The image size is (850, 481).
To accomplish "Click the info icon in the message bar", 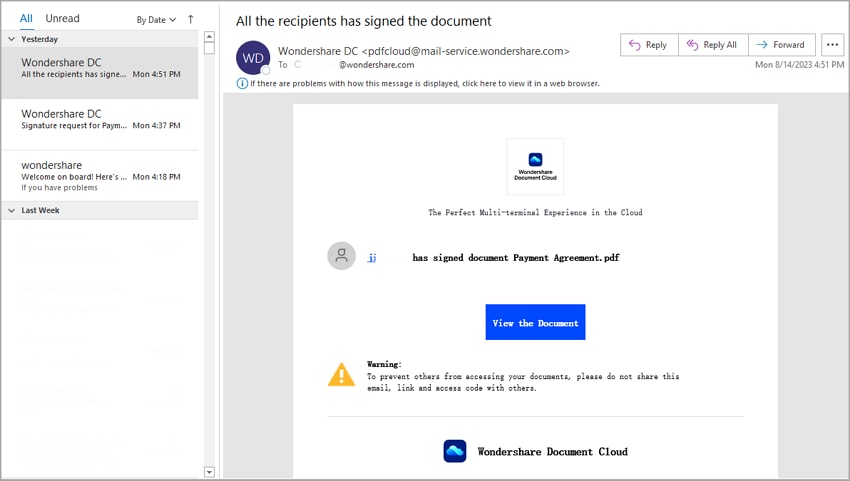I will coord(242,84).
